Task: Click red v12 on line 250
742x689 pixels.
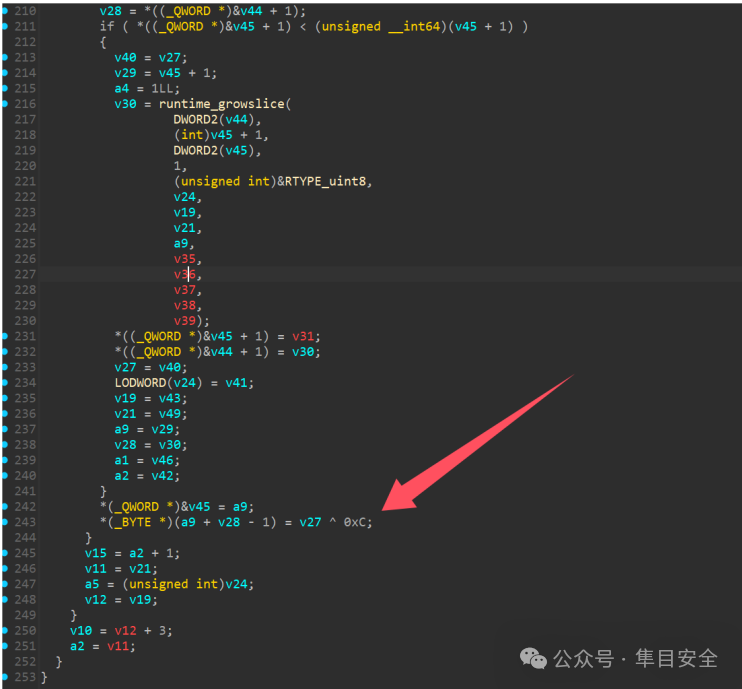Action: click(125, 631)
